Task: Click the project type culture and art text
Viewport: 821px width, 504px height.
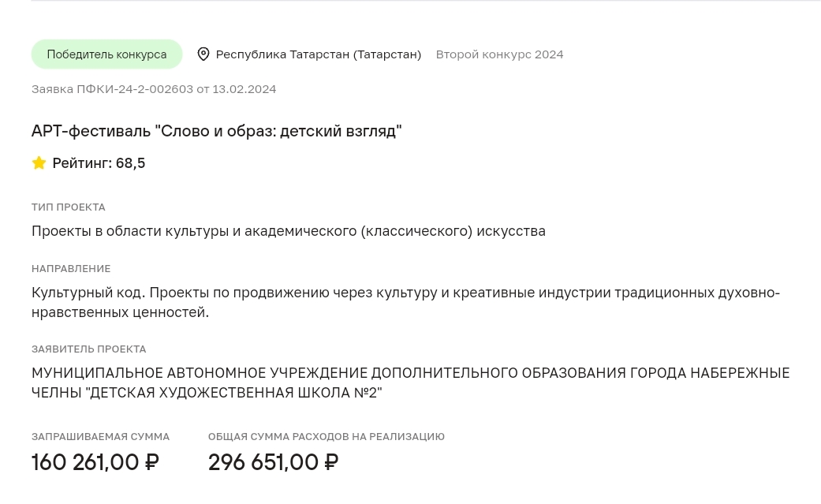Action: pos(289,231)
